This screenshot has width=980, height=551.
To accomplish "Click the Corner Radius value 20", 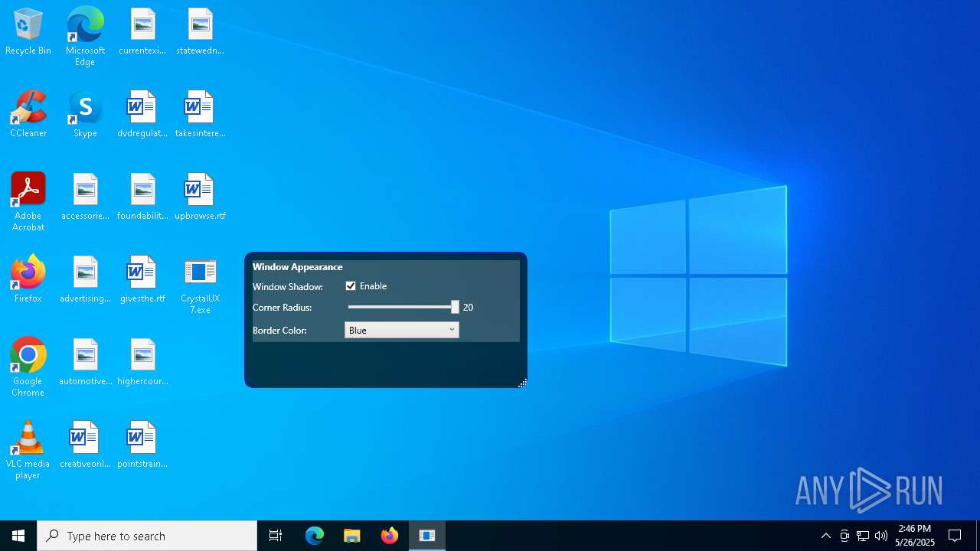I will point(468,308).
